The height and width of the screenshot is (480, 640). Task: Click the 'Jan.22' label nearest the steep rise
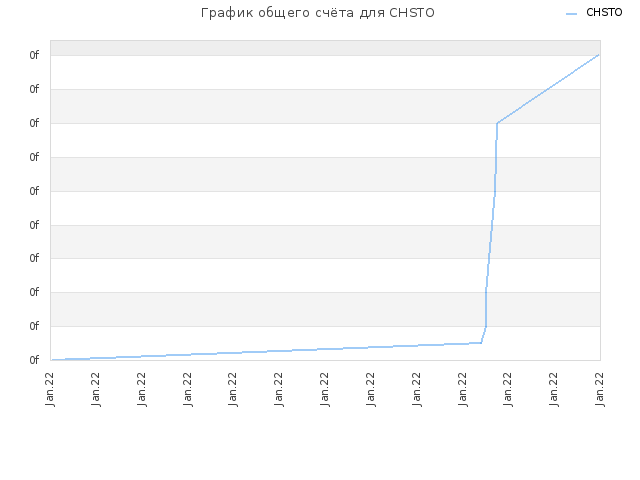coord(508,389)
